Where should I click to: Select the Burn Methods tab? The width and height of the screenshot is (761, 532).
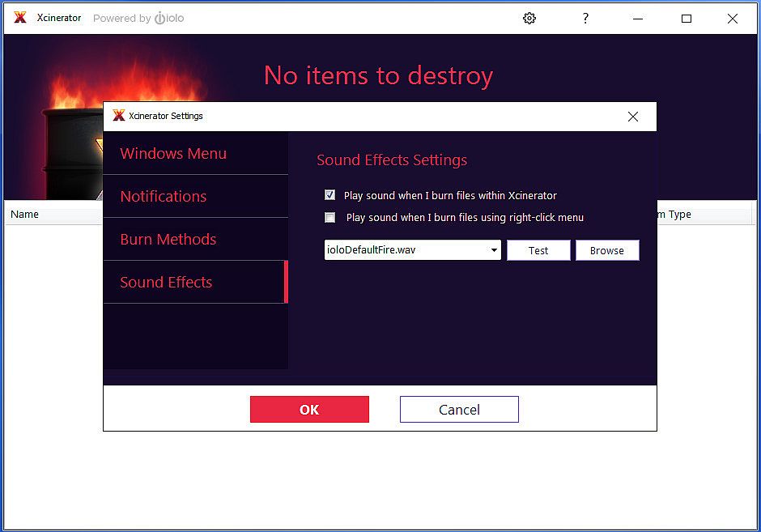pyautogui.click(x=196, y=239)
